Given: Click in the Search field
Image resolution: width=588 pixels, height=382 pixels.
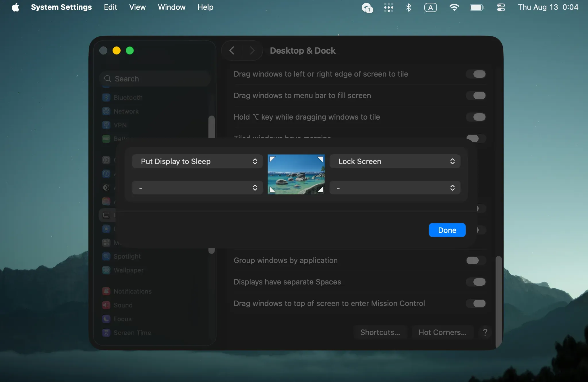Looking at the screenshot, I should pos(155,79).
